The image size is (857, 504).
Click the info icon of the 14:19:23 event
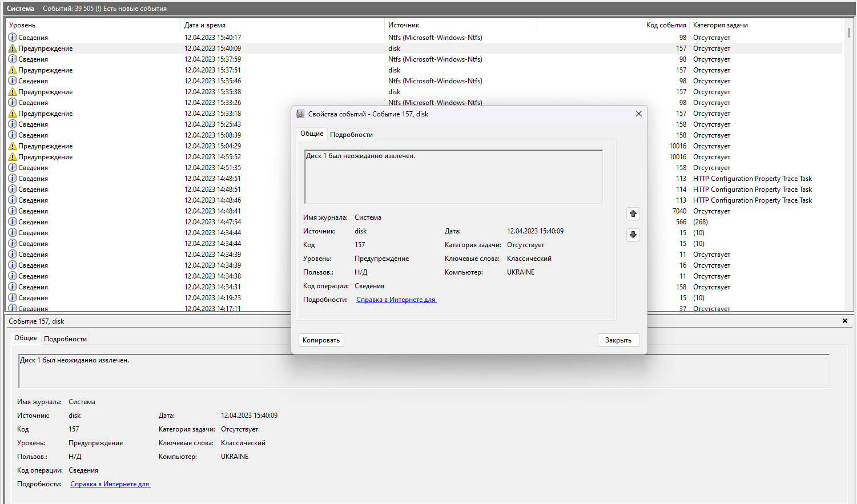click(13, 298)
